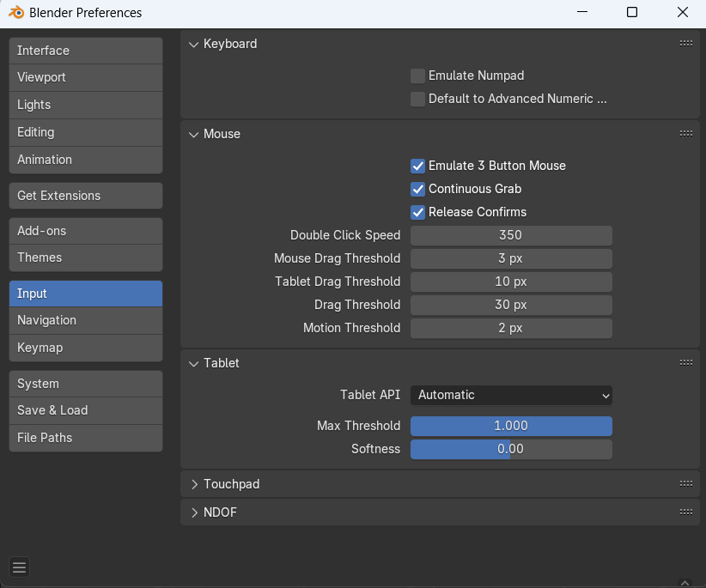Click the Motion Threshold field
This screenshot has width=706, height=588.
(x=511, y=328)
